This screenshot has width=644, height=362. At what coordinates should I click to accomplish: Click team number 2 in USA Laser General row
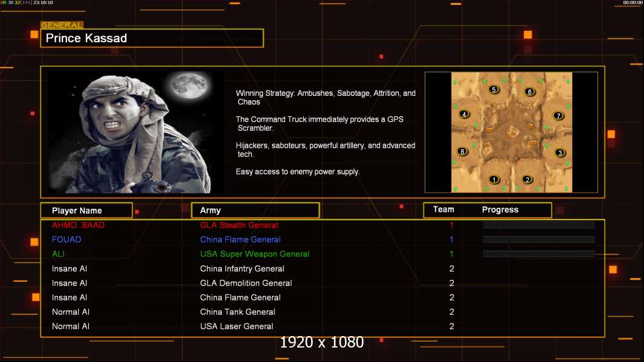[452, 326]
